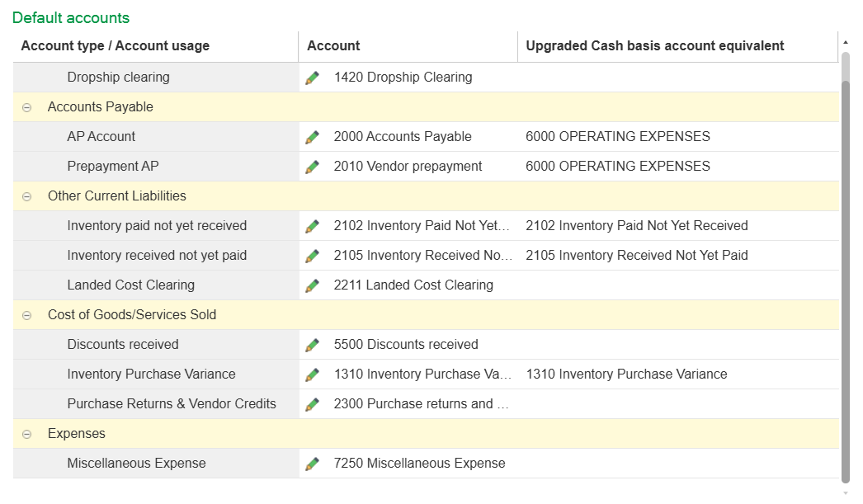Collapse the Other Current Liabilities group
Screen dimensions: 863x504
pyautogui.click(x=26, y=196)
